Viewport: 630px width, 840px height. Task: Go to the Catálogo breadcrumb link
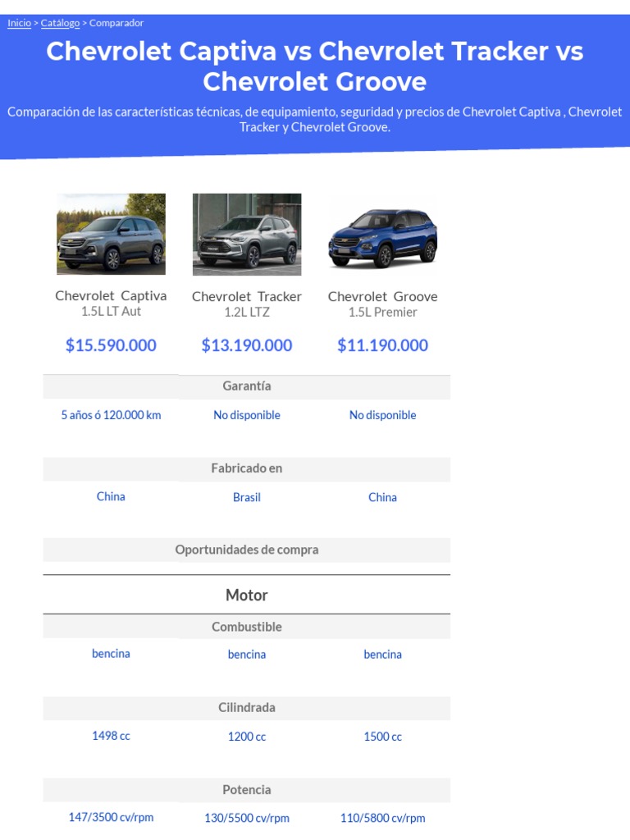[60, 23]
